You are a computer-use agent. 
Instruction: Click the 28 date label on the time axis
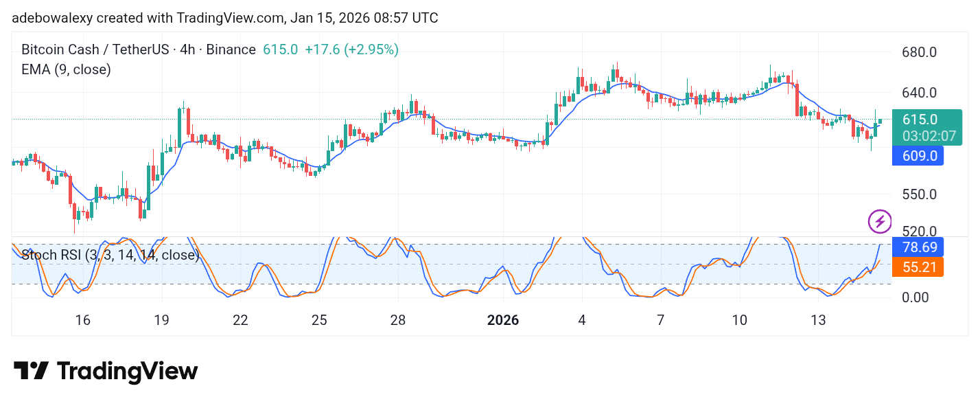pyautogui.click(x=398, y=320)
